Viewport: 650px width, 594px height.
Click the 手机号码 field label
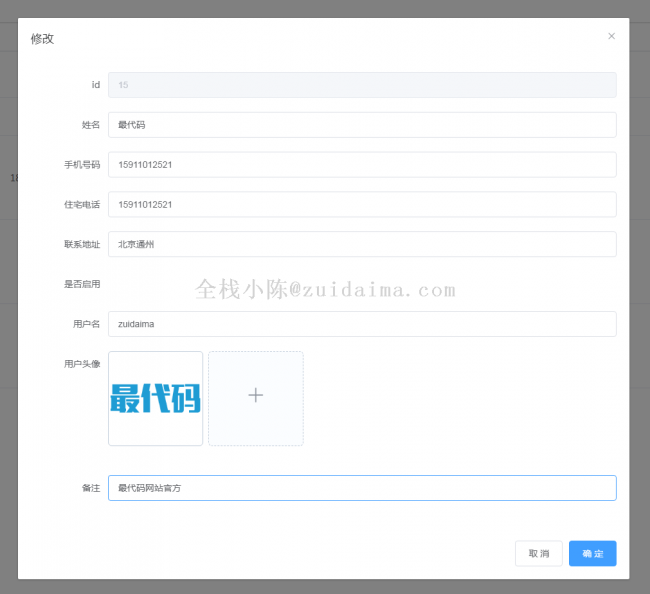(x=82, y=165)
